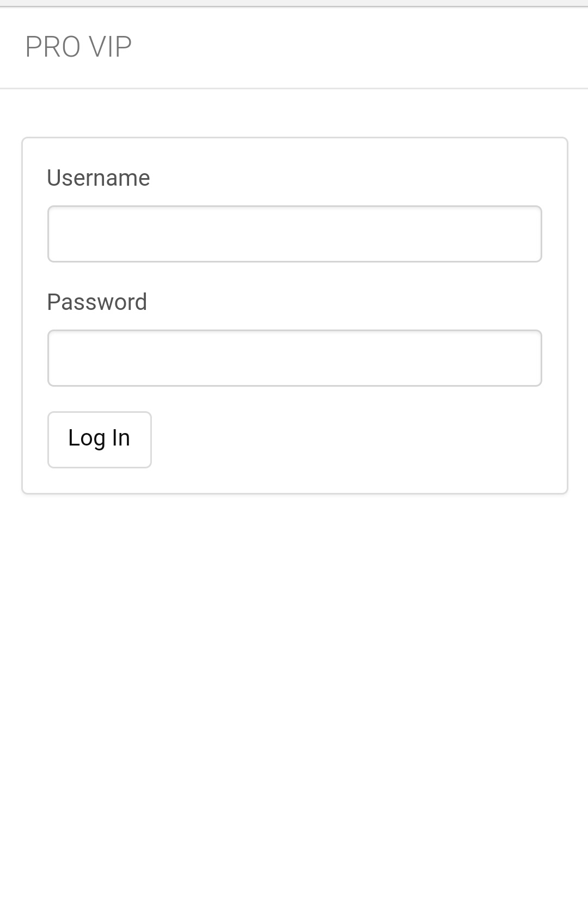The height and width of the screenshot is (921, 588).
Task: Focus the text box under Username
Action: 294,234
